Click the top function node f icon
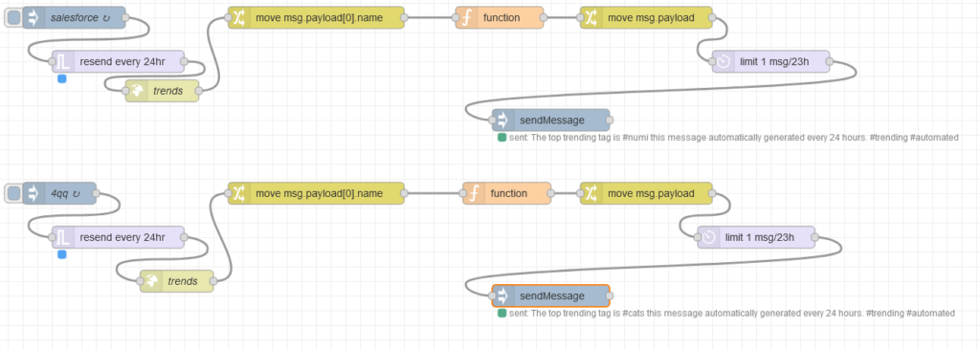 click(x=466, y=18)
